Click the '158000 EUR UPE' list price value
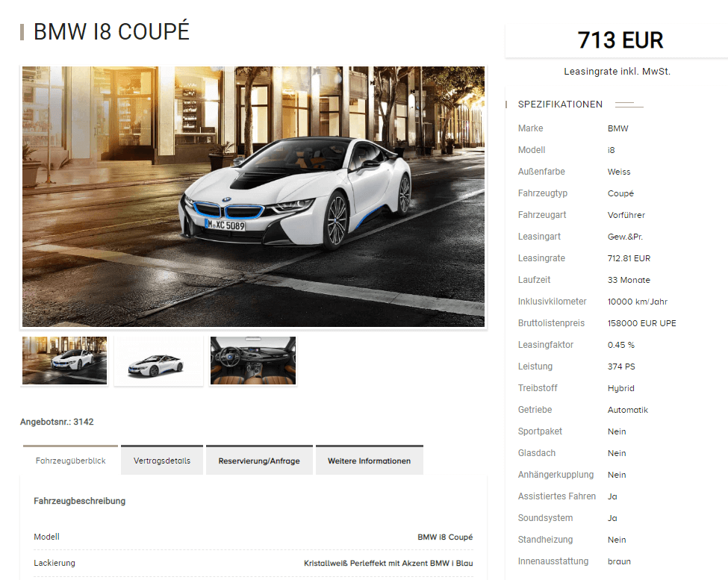The image size is (728, 580). pyautogui.click(x=642, y=323)
